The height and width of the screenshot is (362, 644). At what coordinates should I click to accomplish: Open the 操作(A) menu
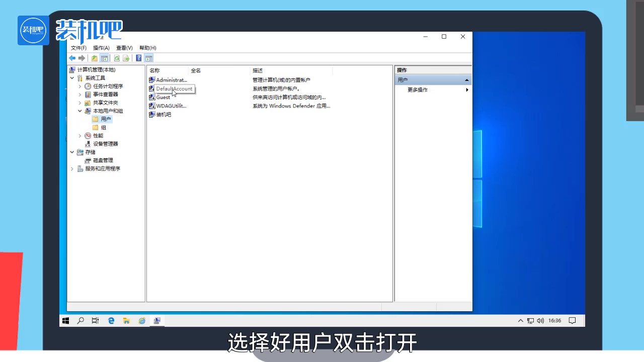point(101,47)
